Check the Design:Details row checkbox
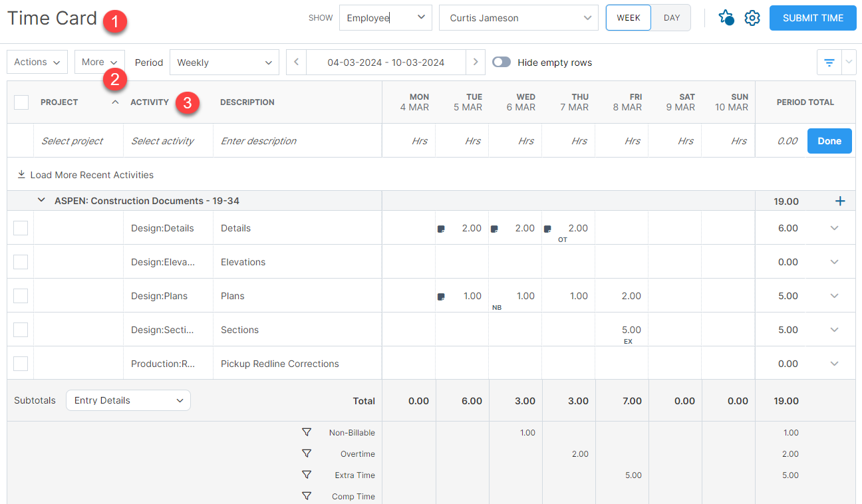The height and width of the screenshot is (504, 862). point(21,228)
